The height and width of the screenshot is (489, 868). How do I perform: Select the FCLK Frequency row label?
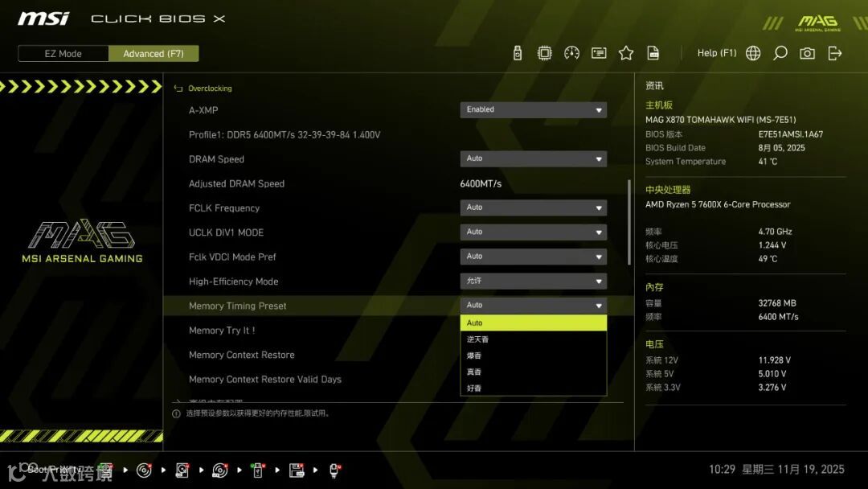[224, 208]
